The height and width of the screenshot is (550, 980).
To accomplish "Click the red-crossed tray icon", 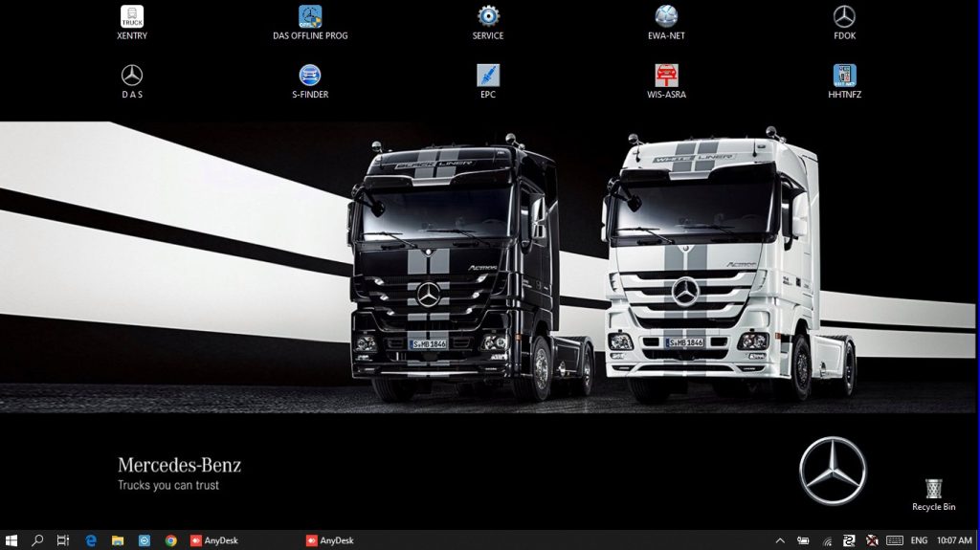I will tap(872, 540).
